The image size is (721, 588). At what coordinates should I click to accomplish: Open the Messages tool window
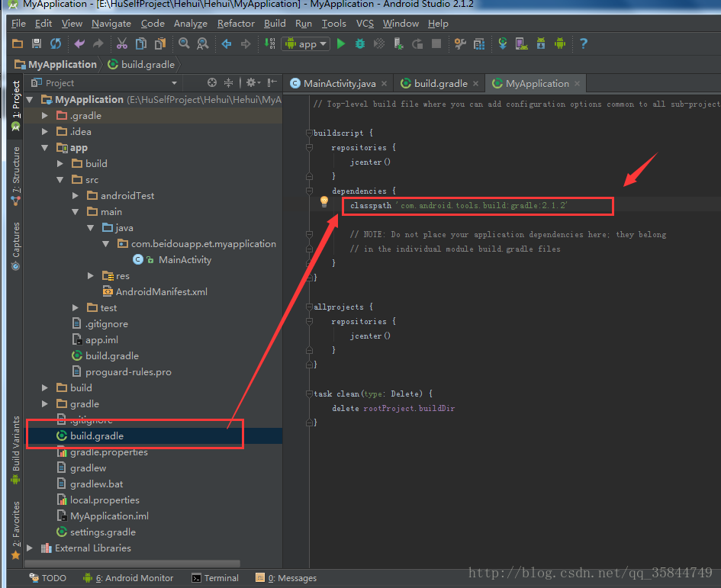pyautogui.click(x=286, y=578)
